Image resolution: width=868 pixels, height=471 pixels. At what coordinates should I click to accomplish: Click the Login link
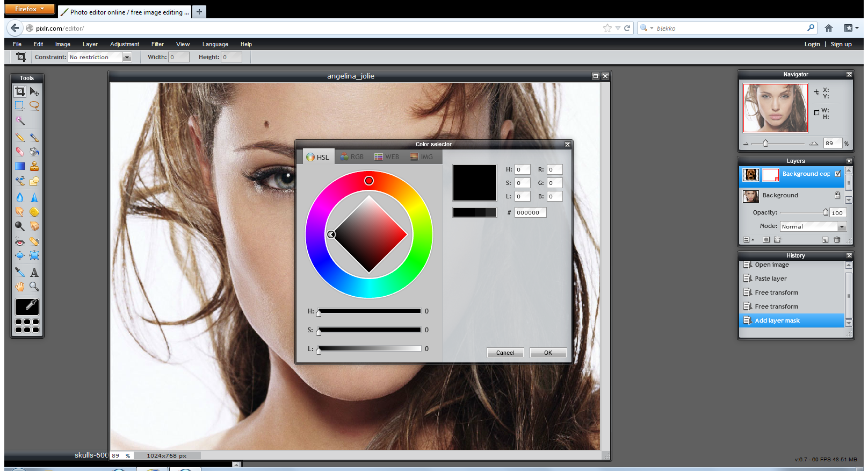click(812, 44)
